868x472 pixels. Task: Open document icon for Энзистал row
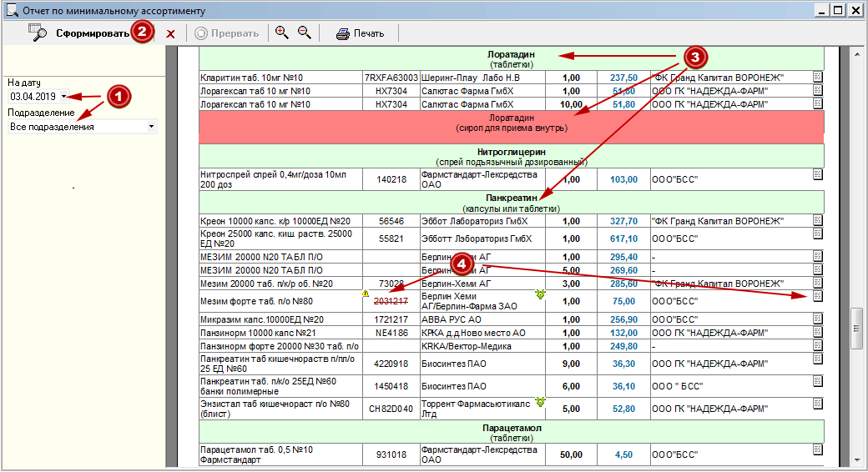pos(818,404)
